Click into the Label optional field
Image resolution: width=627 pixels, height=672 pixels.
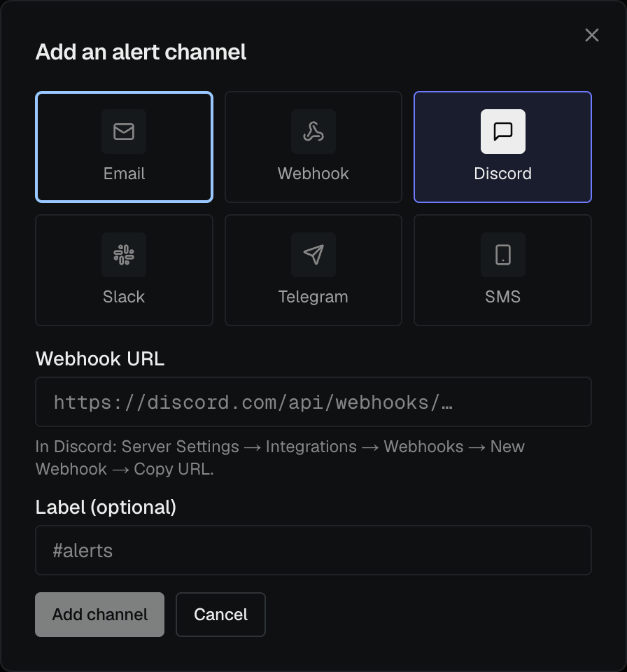(313, 550)
